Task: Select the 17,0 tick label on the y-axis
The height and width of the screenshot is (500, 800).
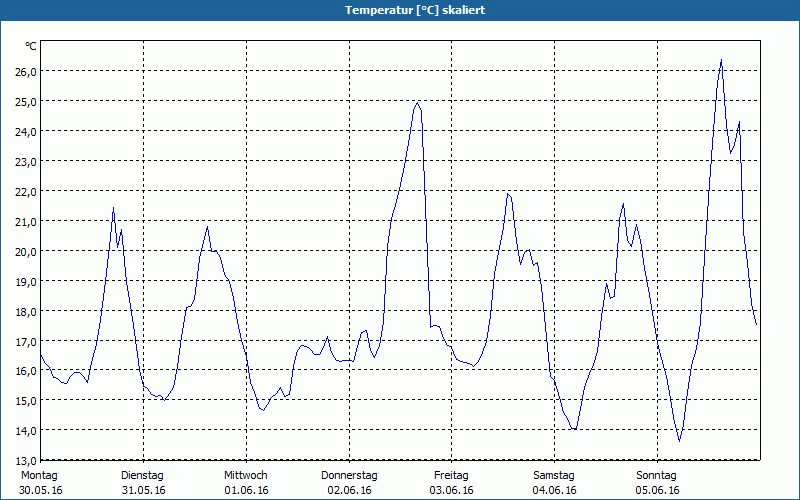Action: pyautogui.click(x=24, y=341)
